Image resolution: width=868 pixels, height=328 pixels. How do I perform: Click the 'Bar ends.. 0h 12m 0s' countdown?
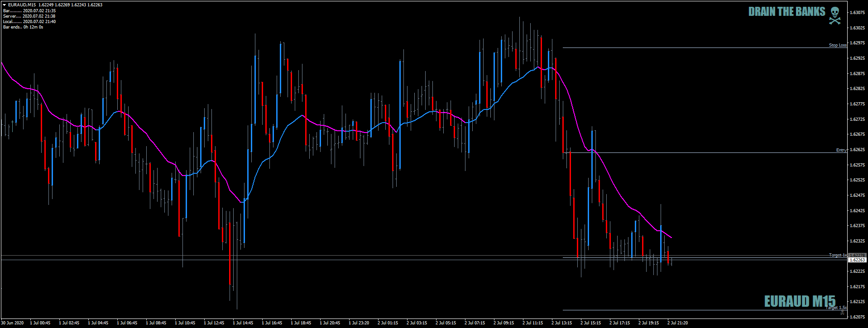click(23, 27)
